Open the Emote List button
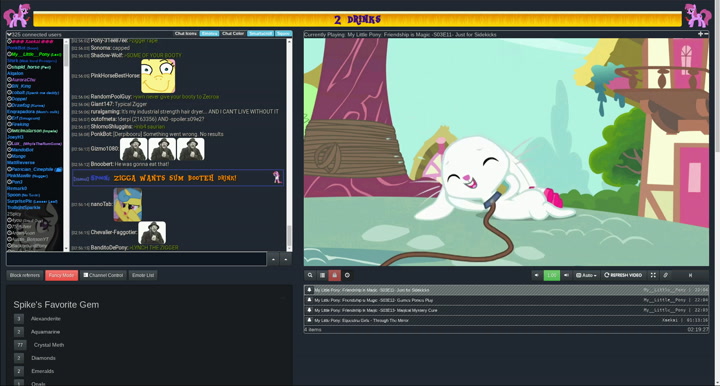Image resolution: width=720 pixels, height=386 pixels. [143, 275]
